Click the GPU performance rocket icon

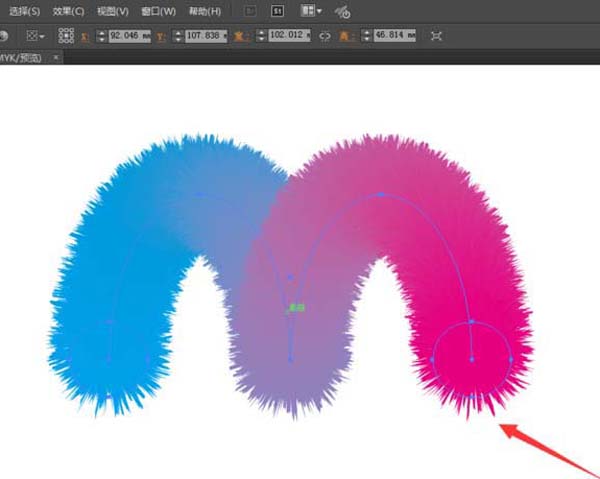click(x=342, y=12)
